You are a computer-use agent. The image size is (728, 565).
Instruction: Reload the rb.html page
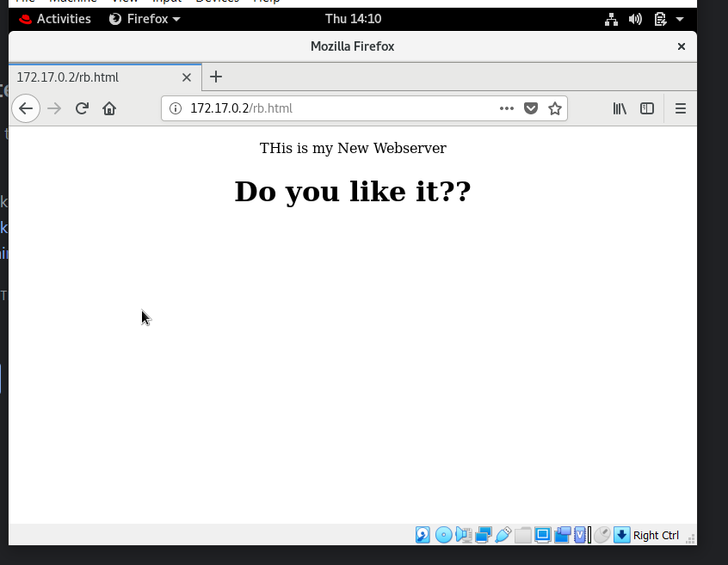(x=82, y=108)
